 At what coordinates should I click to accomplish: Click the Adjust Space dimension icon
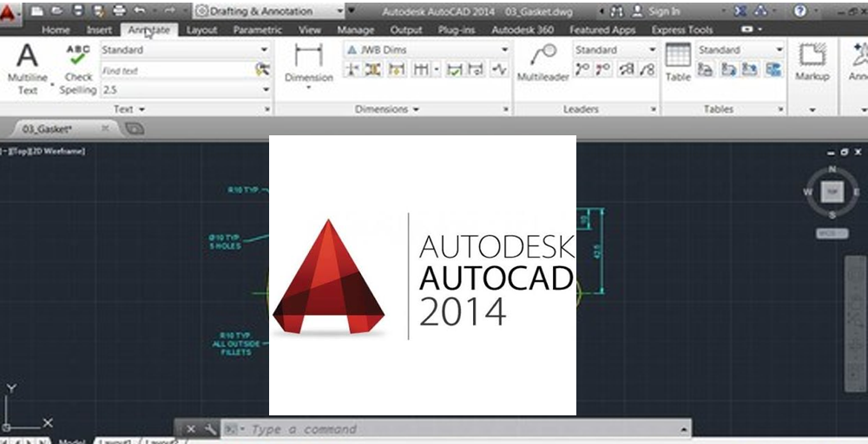pos(372,69)
